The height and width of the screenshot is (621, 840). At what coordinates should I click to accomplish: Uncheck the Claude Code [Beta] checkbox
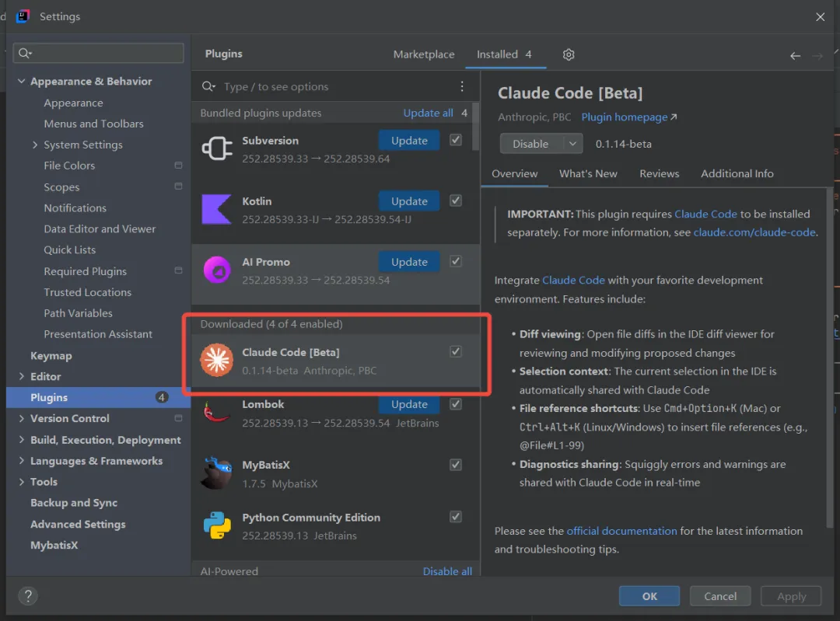click(455, 351)
